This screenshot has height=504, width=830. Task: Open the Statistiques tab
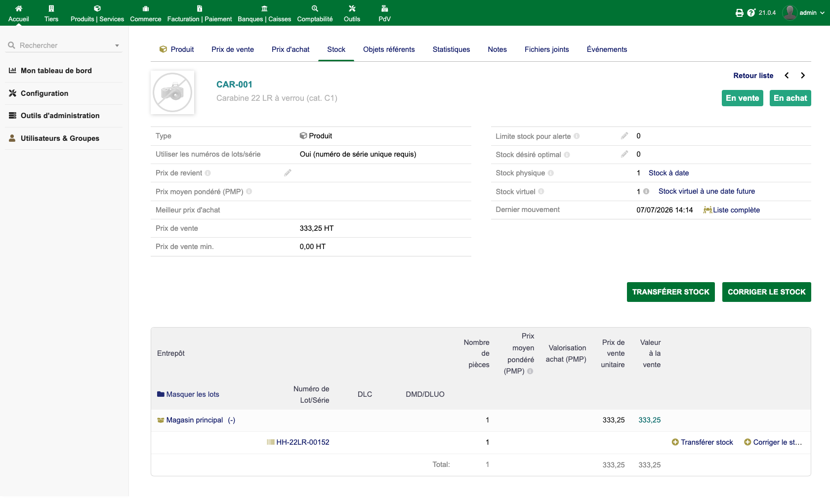pyautogui.click(x=451, y=49)
